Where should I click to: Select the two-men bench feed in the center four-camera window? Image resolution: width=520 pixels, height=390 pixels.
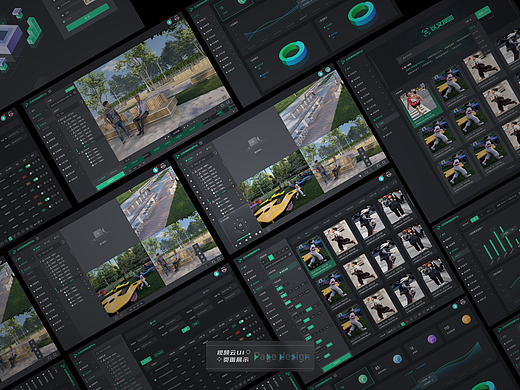(x=343, y=152)
